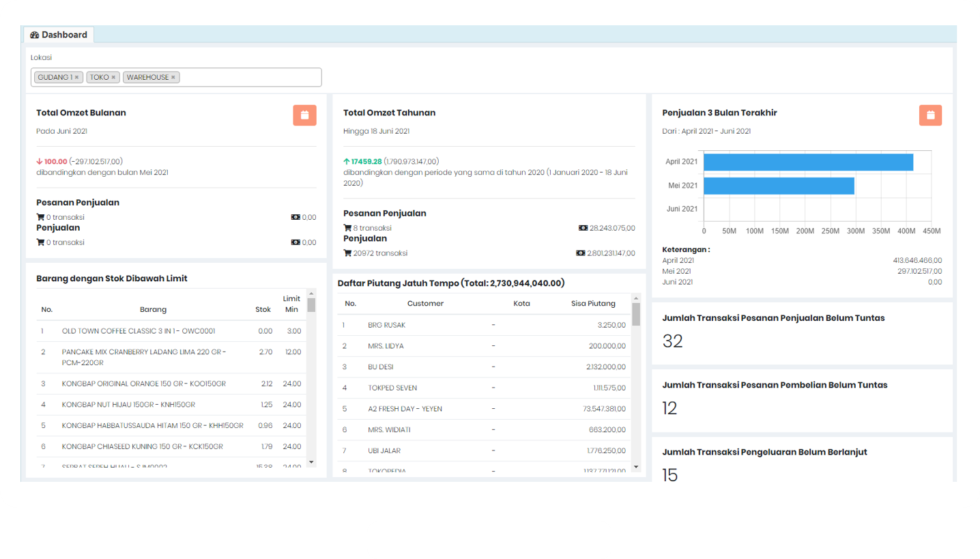Remove GUDANG 1 location tag
The height and width of the screenshot is (559, 980).
point(77,78)
